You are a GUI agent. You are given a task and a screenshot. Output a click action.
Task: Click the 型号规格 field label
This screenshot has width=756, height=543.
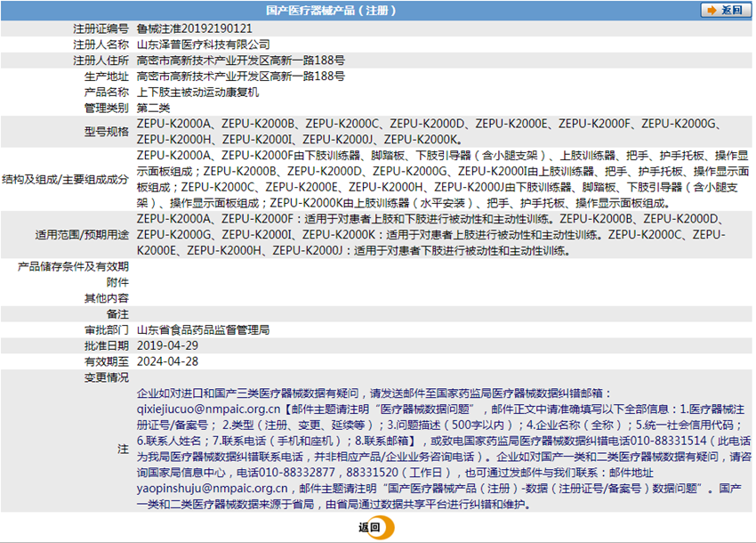tap(107, 132)
